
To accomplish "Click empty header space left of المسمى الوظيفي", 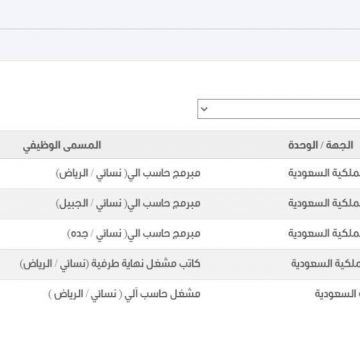I will click(x=11, y=146).
